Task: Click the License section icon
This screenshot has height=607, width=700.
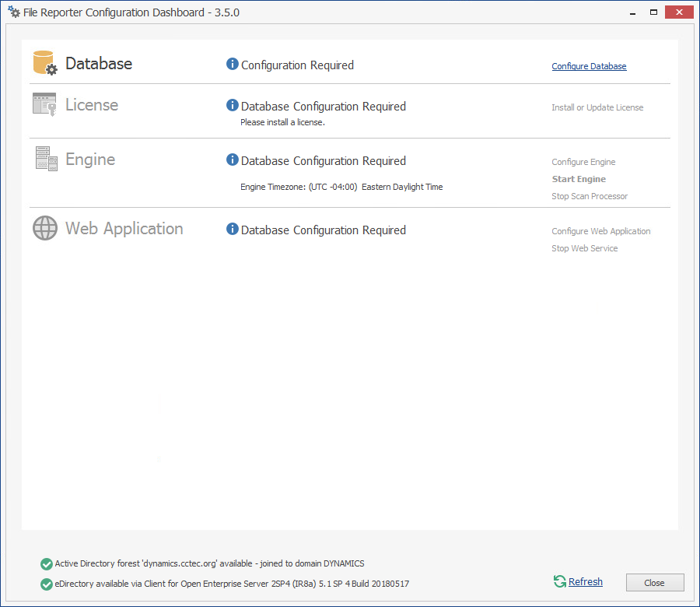Action: coord(44,104)
